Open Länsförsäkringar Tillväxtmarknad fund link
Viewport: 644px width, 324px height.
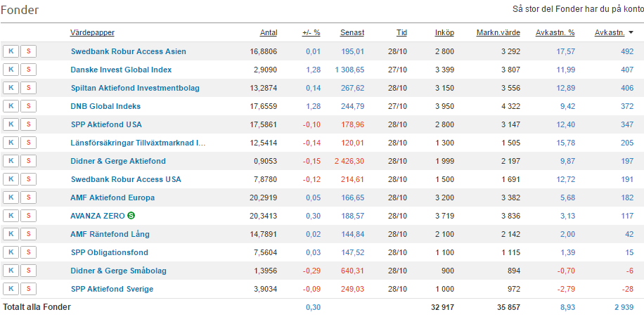tap(138, 143)
